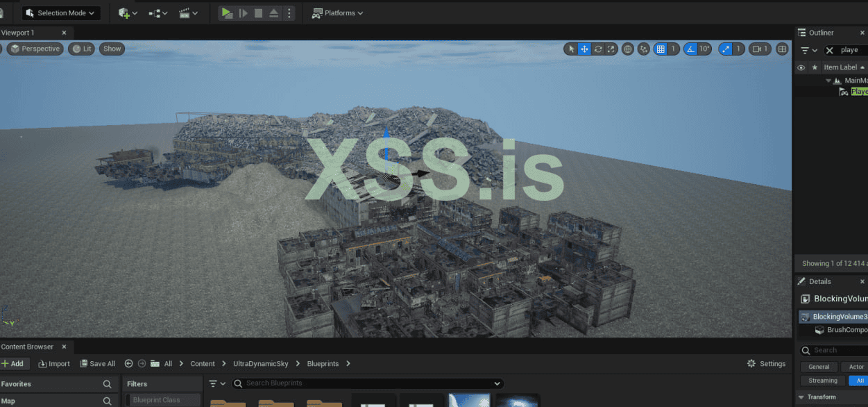Viewport: 868px width, 407px height.
Task: Select the Scale tool in viewport
Action: click(611, 49)
